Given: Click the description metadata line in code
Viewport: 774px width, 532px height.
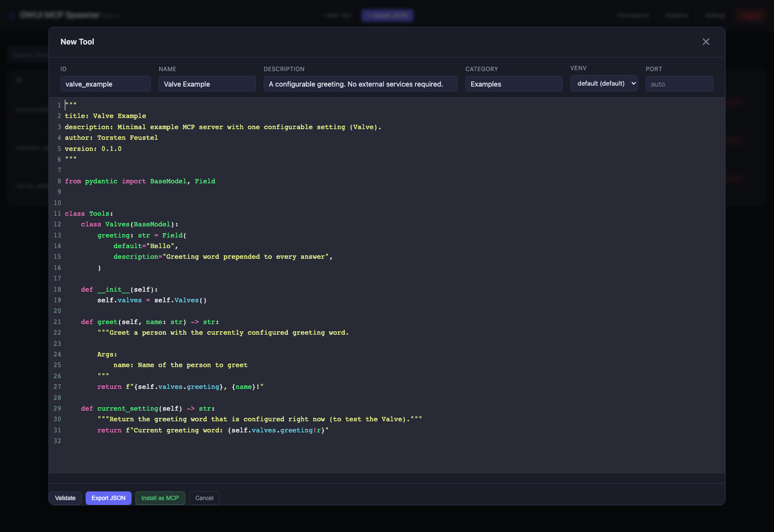Looking at the screenshot, I should pos(223,127).
